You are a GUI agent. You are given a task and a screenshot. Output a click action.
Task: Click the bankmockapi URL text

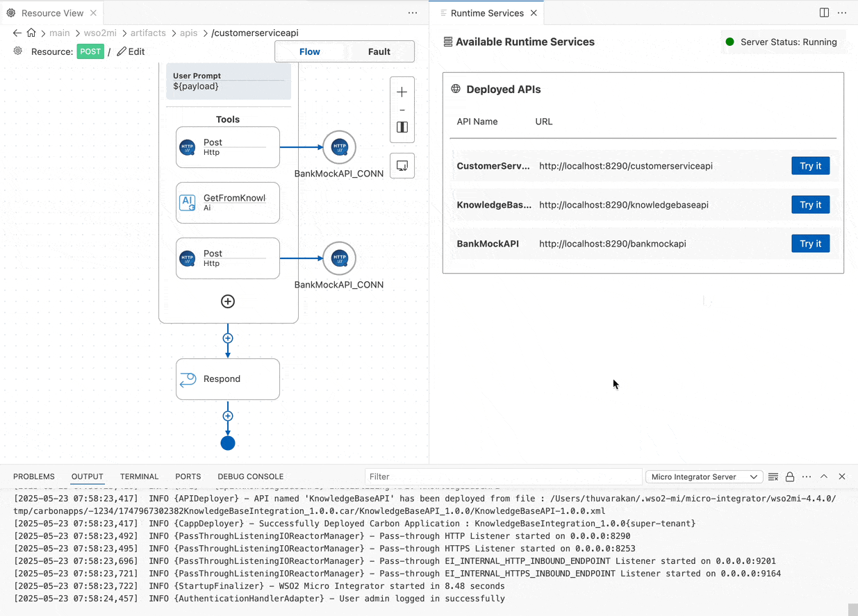613,244
